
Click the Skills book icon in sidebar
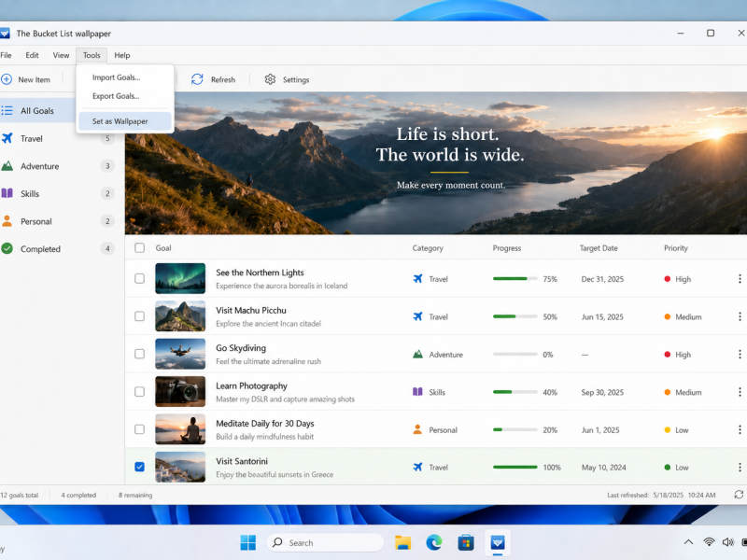[7, 193]
